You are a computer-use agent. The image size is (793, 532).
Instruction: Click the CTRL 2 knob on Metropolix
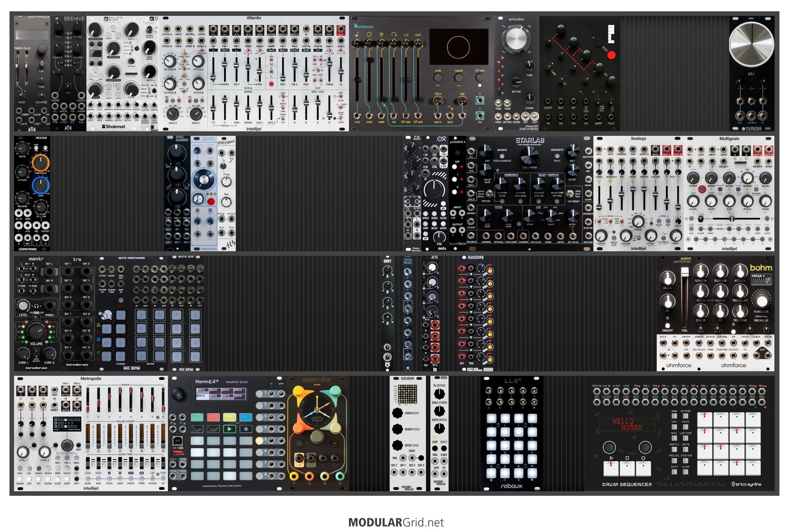click(x=44, y=451)
